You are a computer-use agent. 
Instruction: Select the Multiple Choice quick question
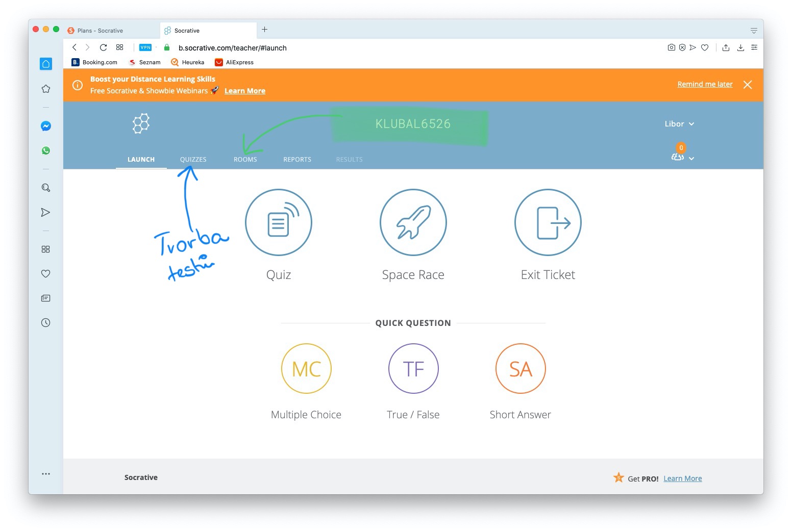306,368
